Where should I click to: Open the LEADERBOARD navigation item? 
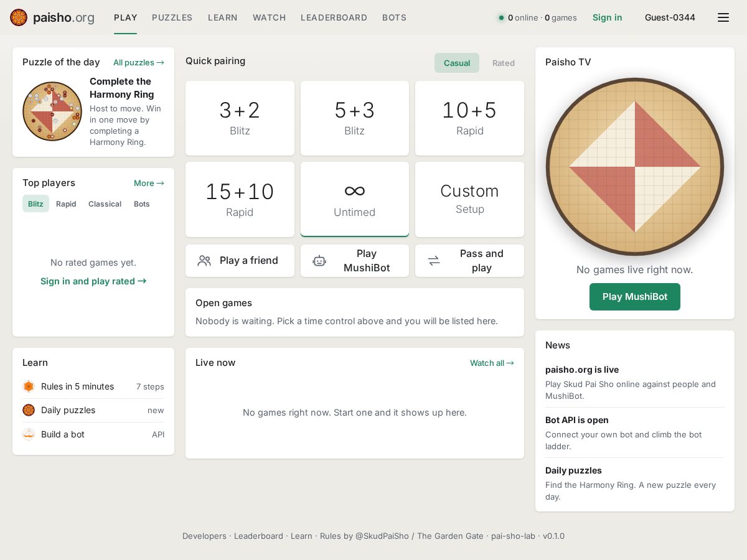tap(334, 17)
